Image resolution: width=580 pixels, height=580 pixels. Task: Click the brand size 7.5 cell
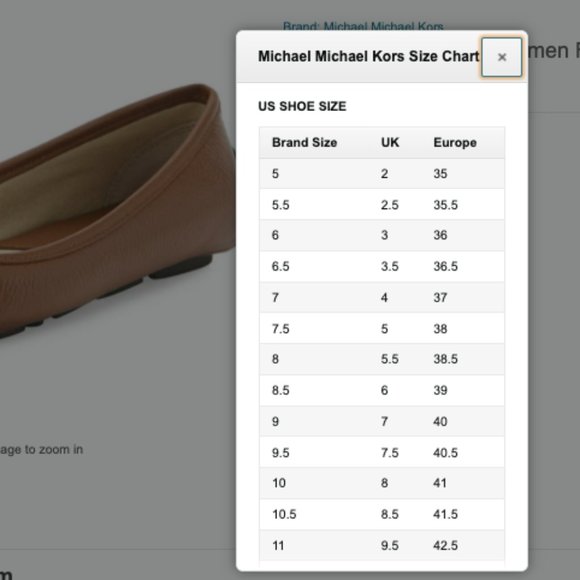point(280,328)
